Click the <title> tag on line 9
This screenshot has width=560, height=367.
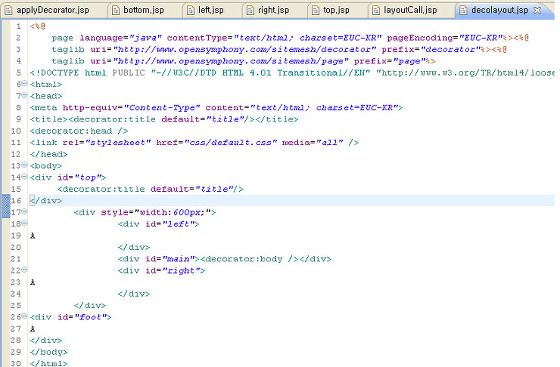49,119
